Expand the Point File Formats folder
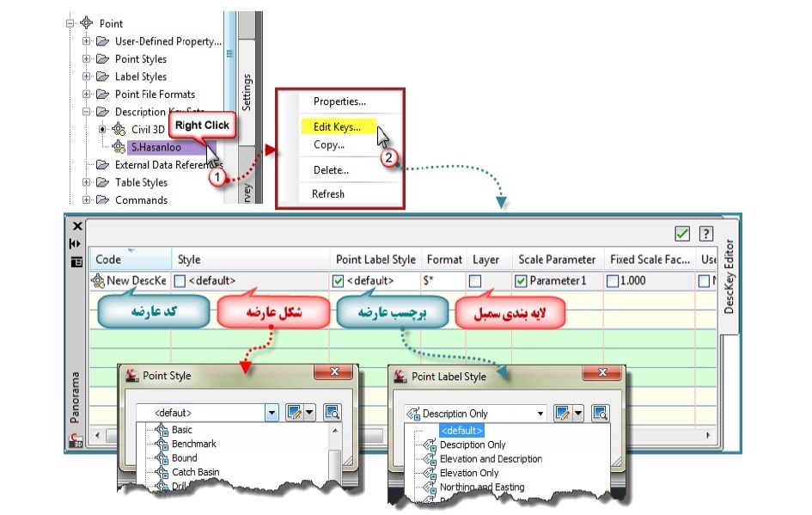 (x=87, y=94)
